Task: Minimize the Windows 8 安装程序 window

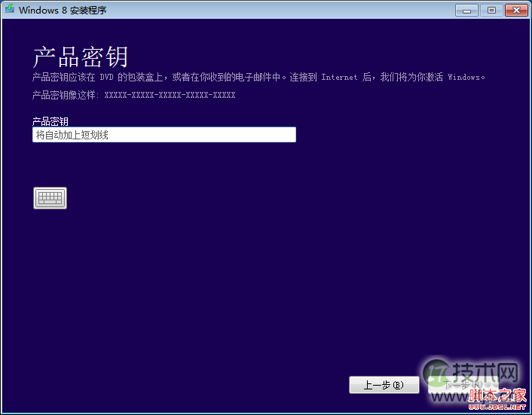Action: (x=467, y=11)
